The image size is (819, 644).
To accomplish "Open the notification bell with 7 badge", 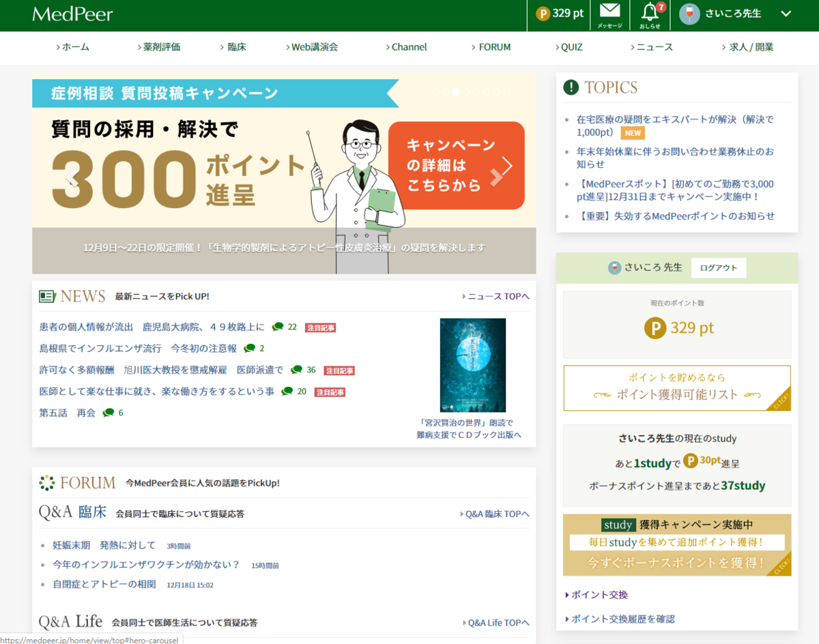I will [650, 12].
